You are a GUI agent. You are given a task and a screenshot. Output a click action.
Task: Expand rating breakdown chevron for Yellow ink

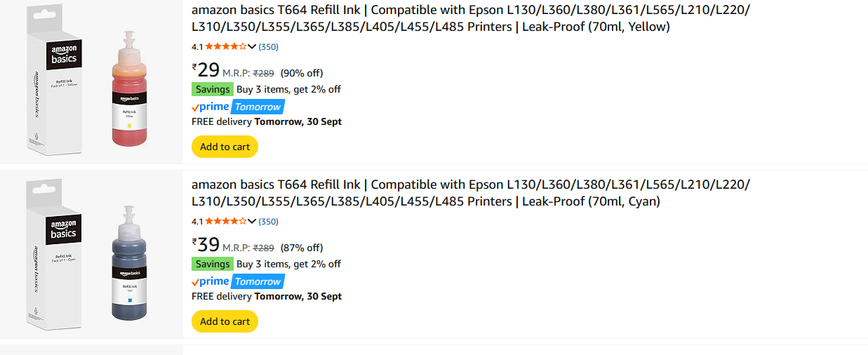pyautogui.click(x=252, y=47)
